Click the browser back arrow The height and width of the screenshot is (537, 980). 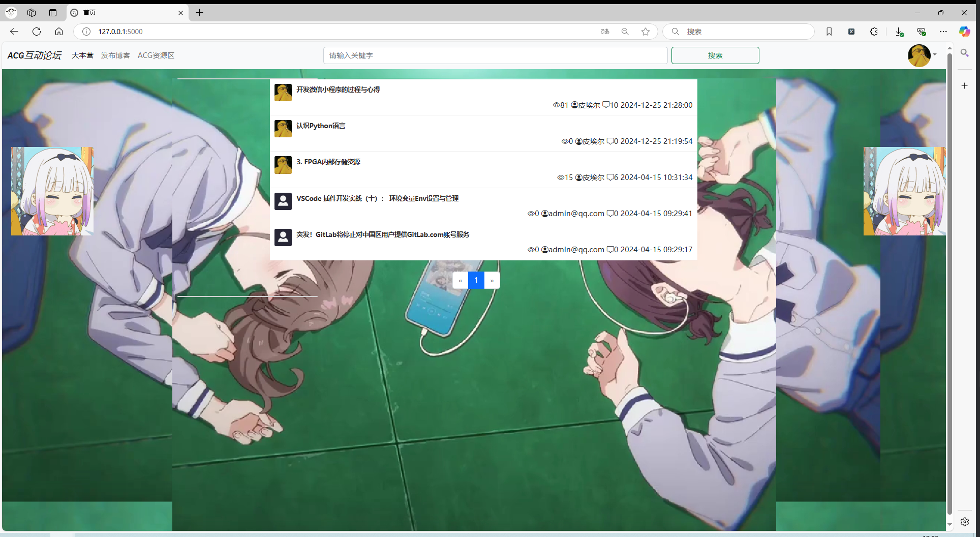click(x=14, y=32)
